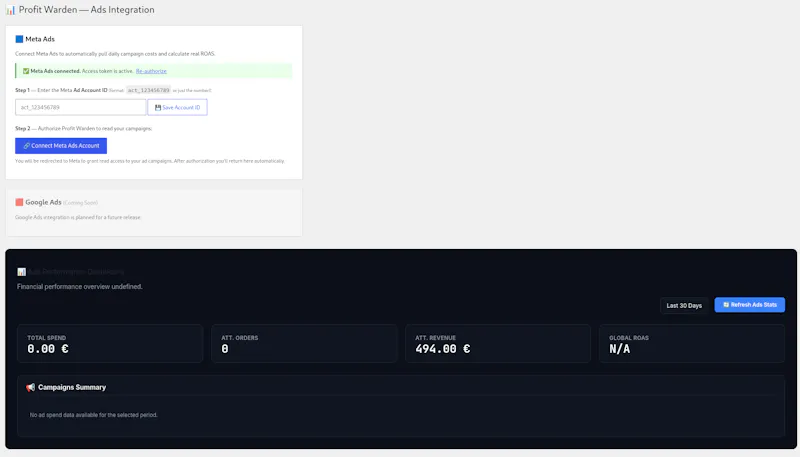800x457 pixels.
Task: Click the red Google Ads square icon
Action: click(19, 202)
